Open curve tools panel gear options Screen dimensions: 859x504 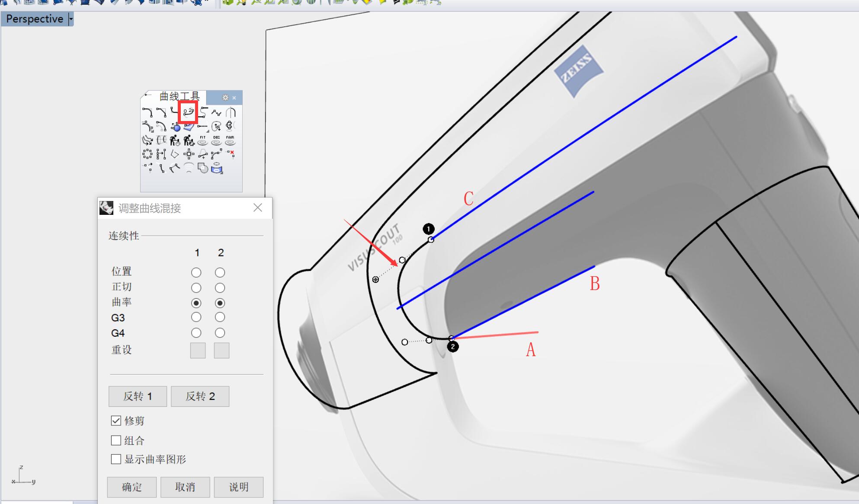[225, 98]
